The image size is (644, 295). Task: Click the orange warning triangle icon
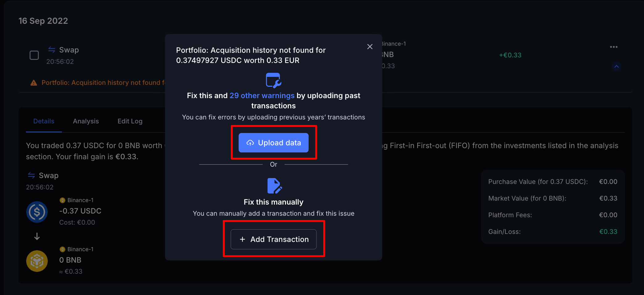[x=34, y=82]
